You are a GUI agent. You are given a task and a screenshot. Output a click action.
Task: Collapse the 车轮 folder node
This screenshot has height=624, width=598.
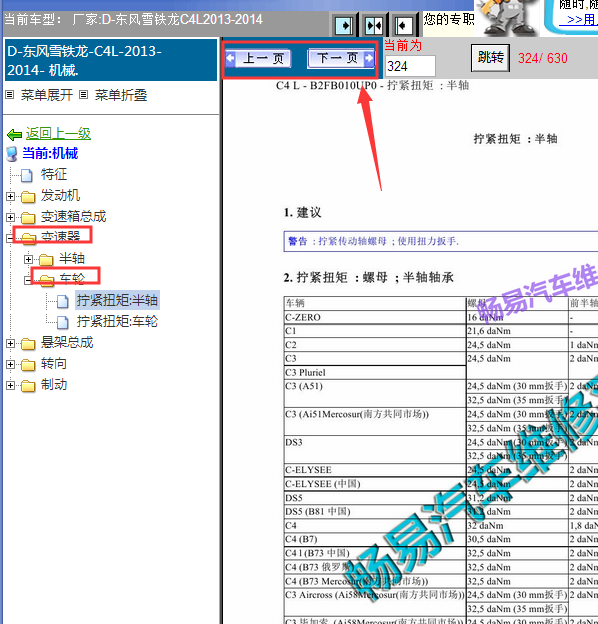coord(27,280)
